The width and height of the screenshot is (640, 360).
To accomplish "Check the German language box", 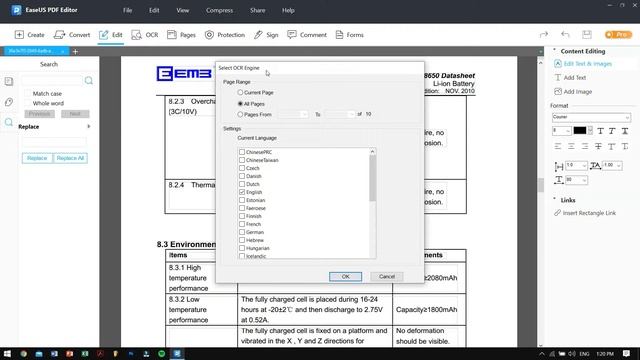I will click(x=242, y=232).
